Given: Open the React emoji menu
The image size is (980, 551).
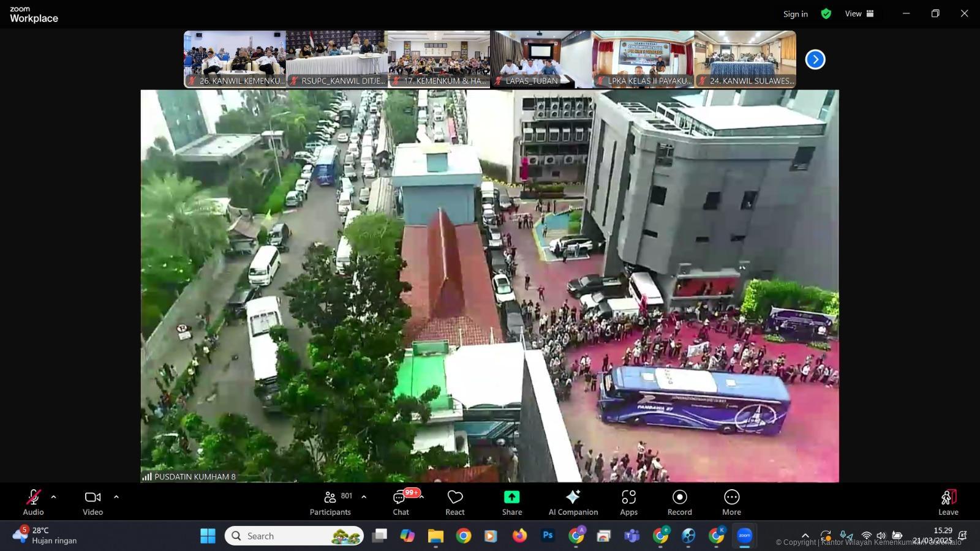Looking at the screenshot, I should (454, 503).
